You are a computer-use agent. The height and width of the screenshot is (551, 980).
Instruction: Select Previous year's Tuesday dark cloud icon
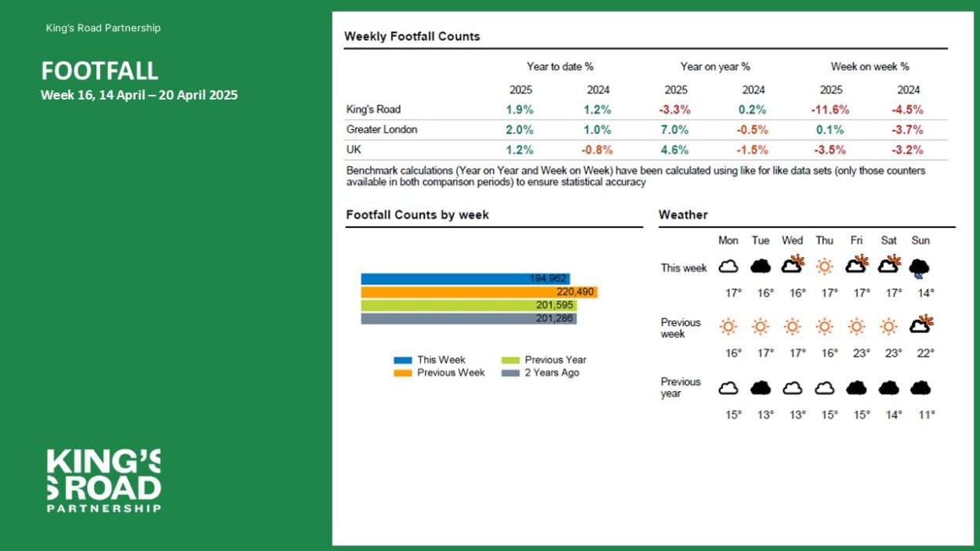(x=760, y=388)
